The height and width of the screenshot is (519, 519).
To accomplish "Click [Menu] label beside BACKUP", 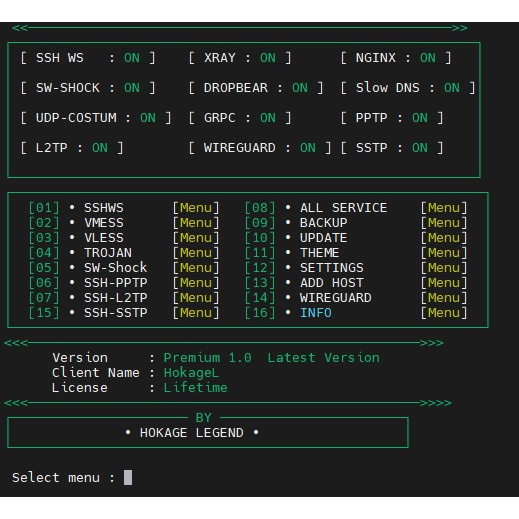I will point(444,223).
